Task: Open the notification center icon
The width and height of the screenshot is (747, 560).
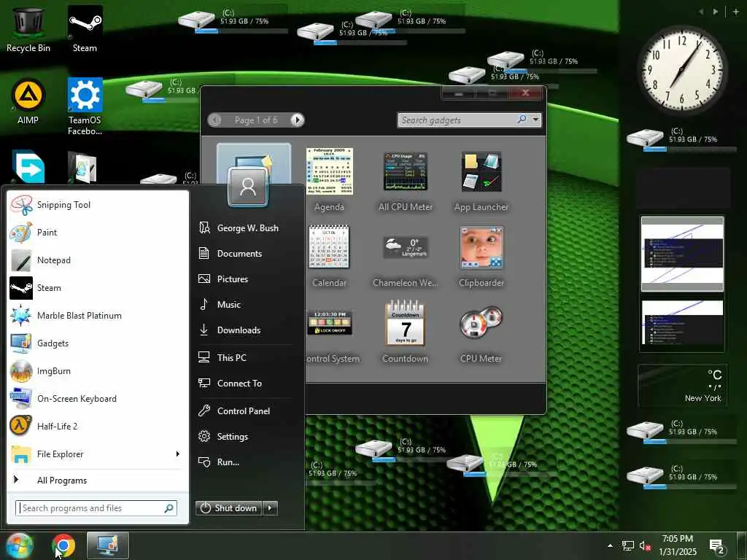Action: 717,547
